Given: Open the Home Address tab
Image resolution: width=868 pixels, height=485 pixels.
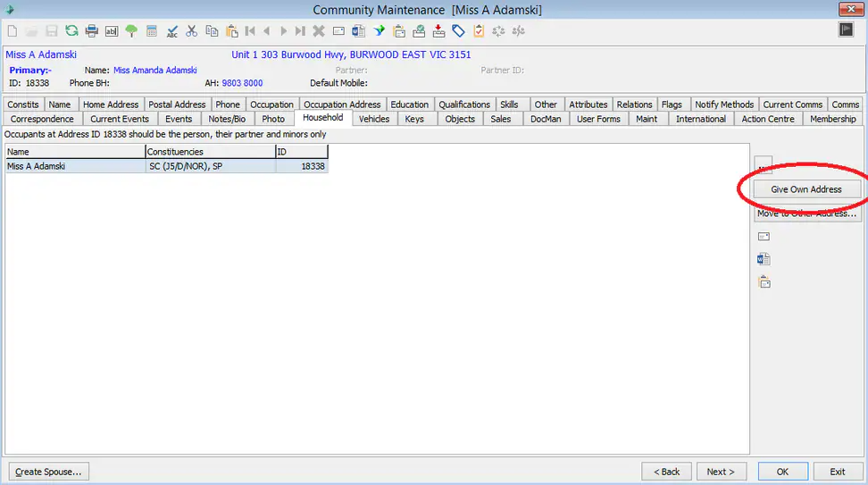Looking at the screenshot, I should (111, 105).
